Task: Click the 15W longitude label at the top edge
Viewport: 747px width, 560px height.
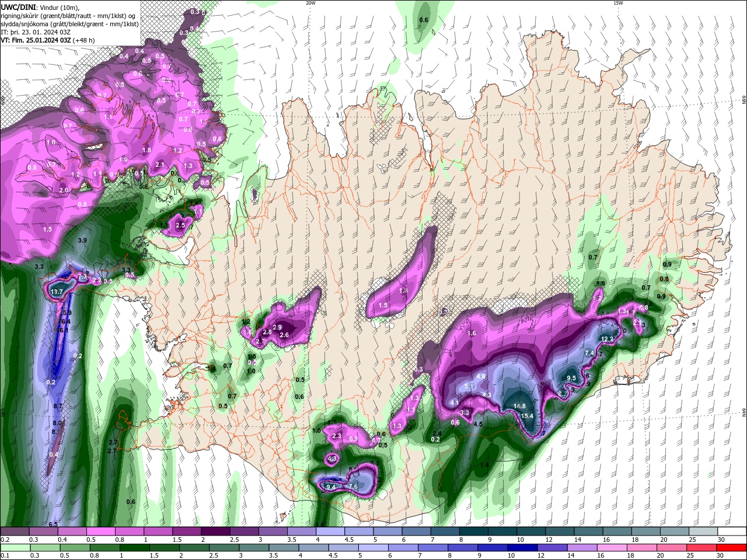Action: [x=618, y=3]
